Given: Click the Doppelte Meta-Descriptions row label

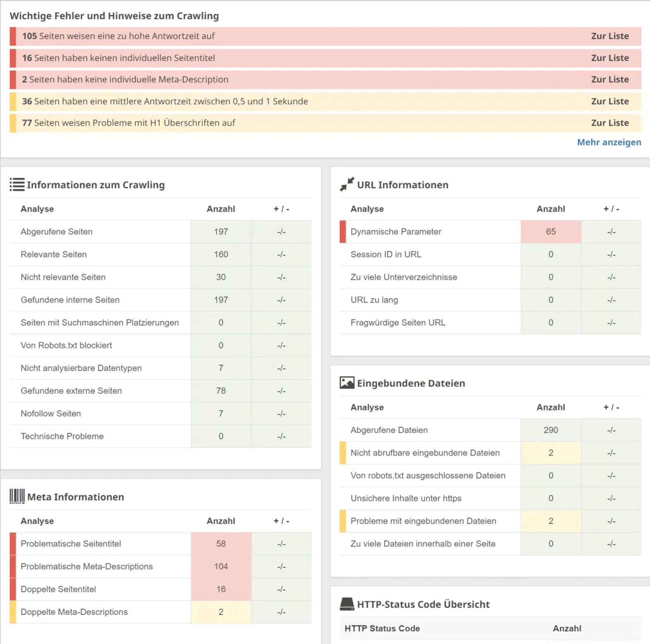Looking at the screenshot, I should 74,612.
